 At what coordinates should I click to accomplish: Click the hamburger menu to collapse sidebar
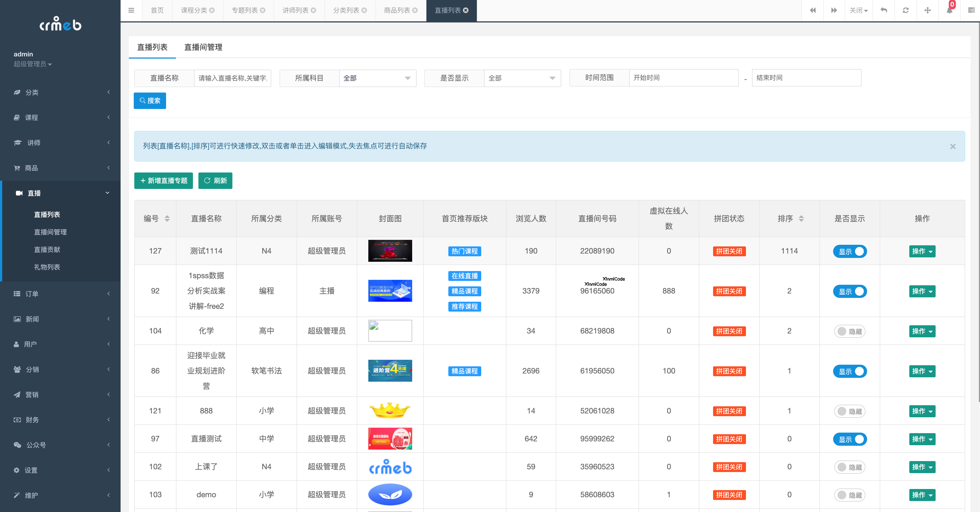pyautogui.click(x=131, y=10)
